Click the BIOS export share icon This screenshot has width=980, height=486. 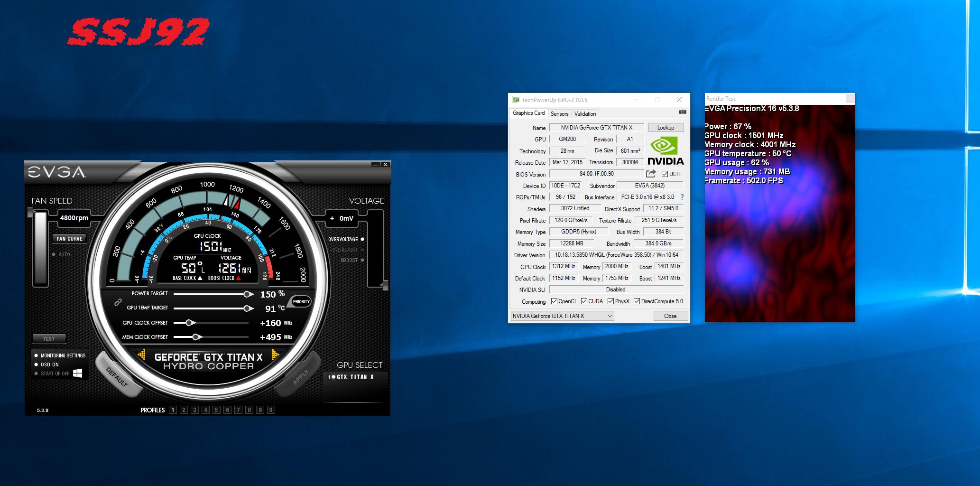(651, 174)
